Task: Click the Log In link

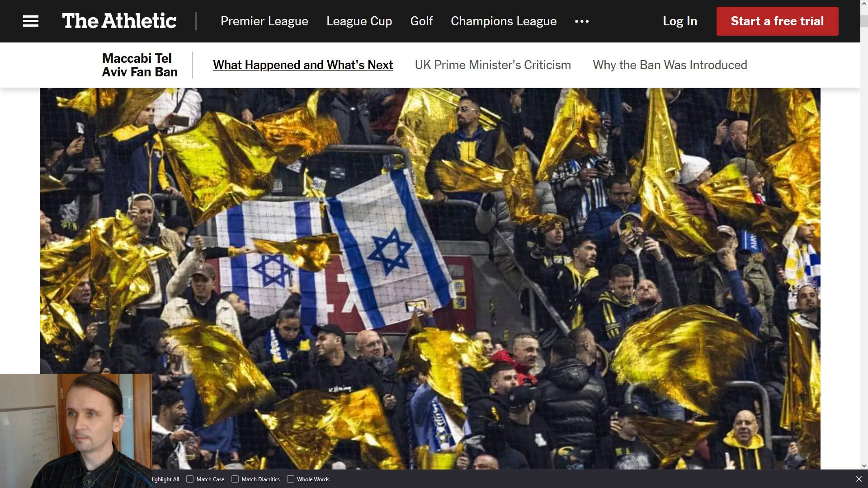Action: pyautogui.click(x=680, y=21)
